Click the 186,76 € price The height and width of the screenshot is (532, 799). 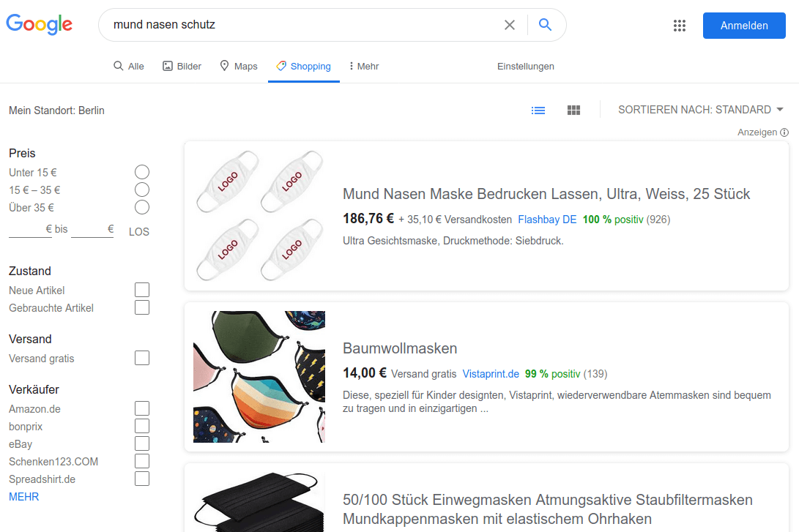(368, 218)
